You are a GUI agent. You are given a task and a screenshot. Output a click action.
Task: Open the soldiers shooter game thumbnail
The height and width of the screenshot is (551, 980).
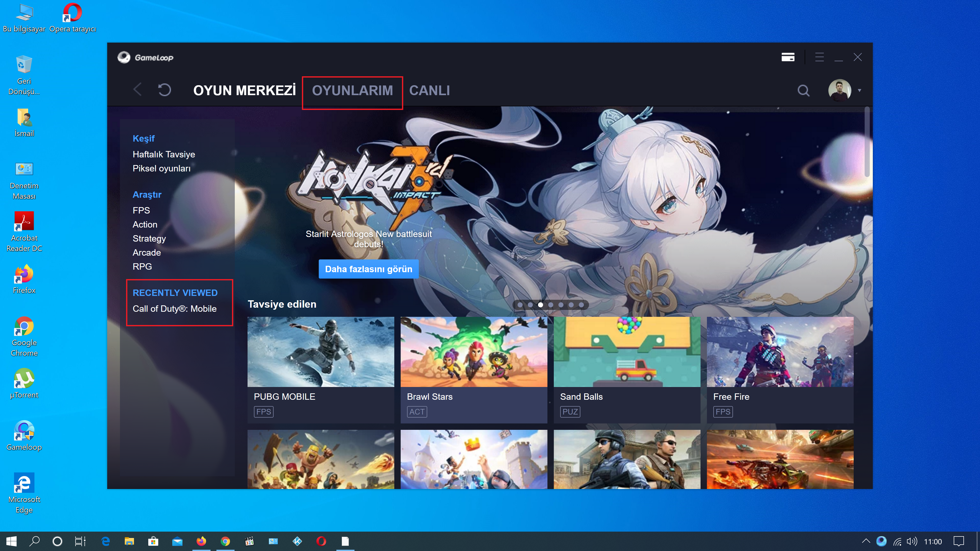[627, 459]
